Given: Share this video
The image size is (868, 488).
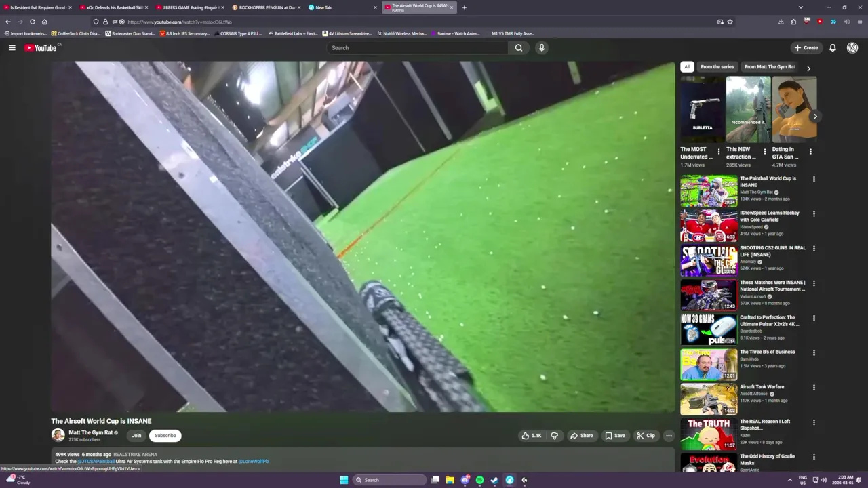Looking at the screenshot, I should tap(582, 436).
